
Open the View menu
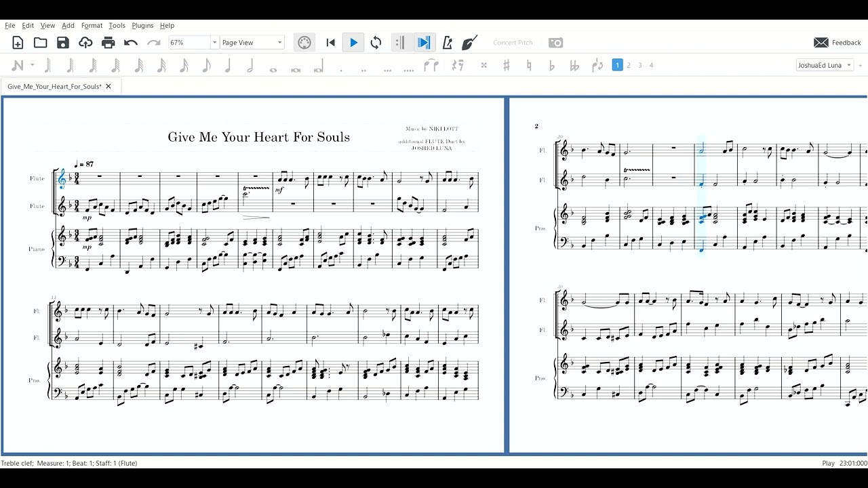click(48, 26)
